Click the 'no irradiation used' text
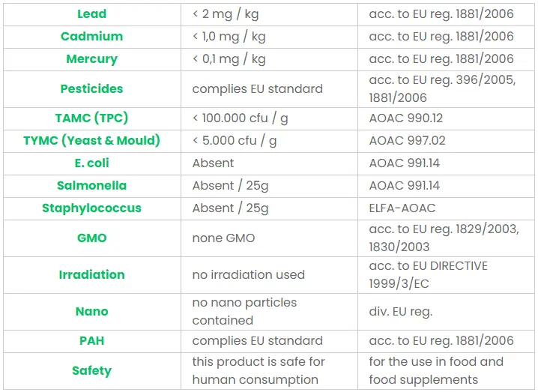Screen dimensions: 538x392 click(248, 274)
